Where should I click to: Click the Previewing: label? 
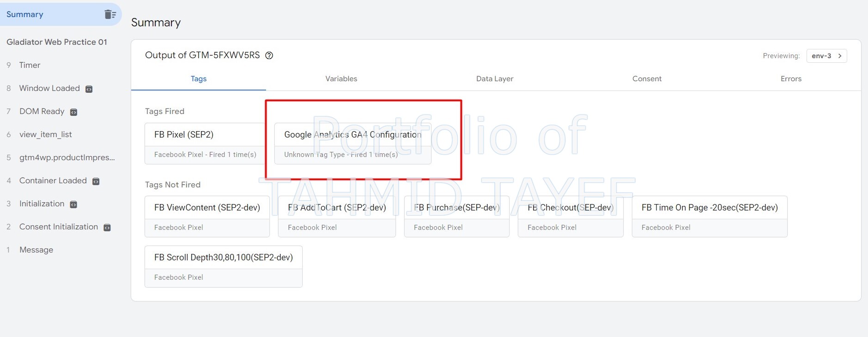pyautogui.click(x=781, y=56)
